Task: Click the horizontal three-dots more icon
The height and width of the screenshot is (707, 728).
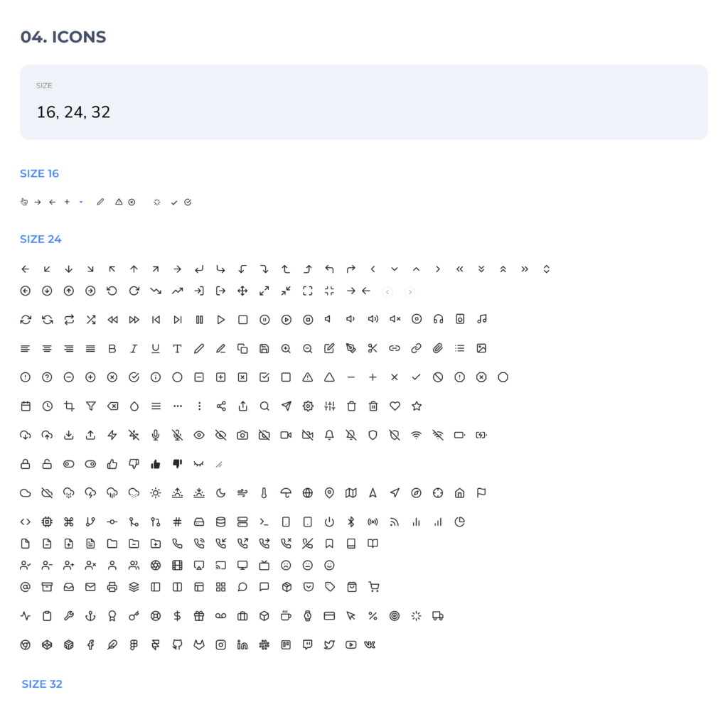Action: point(178,406)
